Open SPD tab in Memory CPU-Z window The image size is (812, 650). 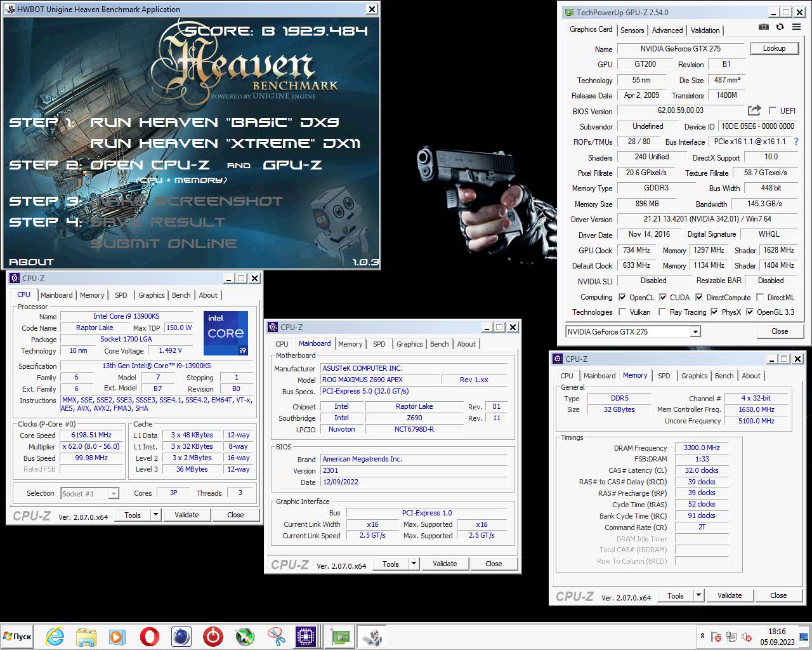664,376
